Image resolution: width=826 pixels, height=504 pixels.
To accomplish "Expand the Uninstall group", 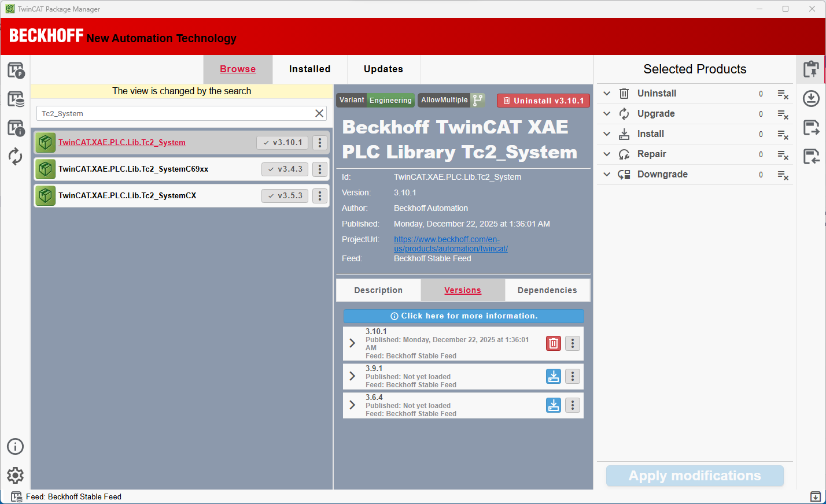I will coord(607,93).
